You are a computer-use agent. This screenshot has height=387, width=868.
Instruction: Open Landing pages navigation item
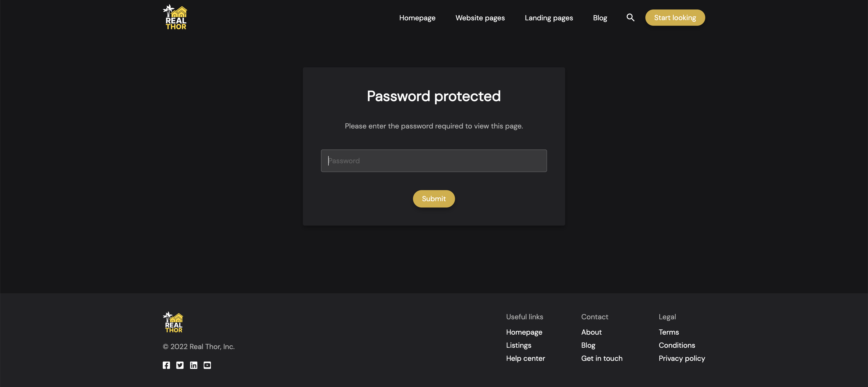tap(549, 18)
